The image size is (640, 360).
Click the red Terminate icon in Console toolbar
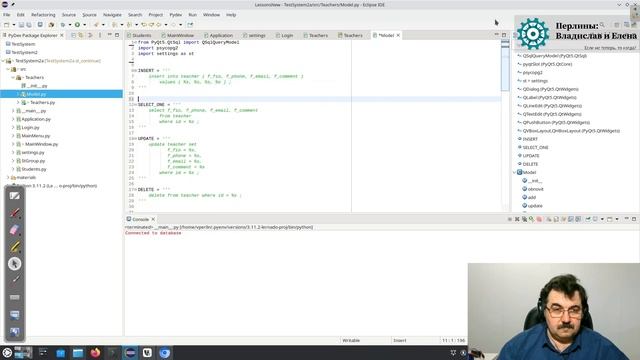(x=539, y=220)
